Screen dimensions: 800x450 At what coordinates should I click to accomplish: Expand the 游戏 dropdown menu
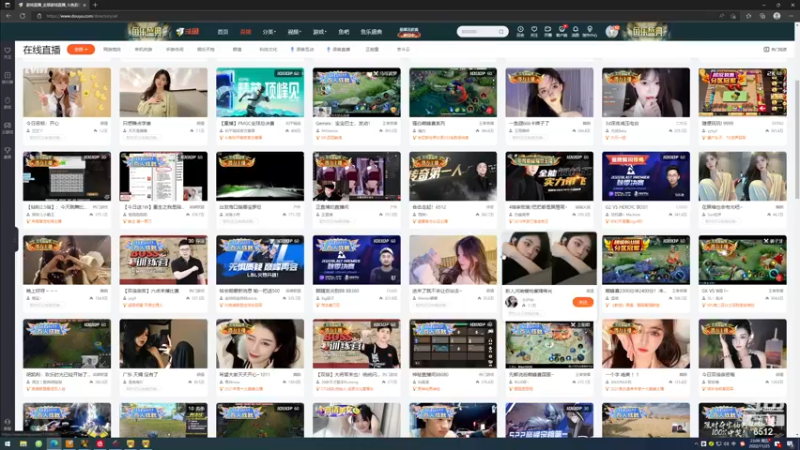(x=319, y=32)
